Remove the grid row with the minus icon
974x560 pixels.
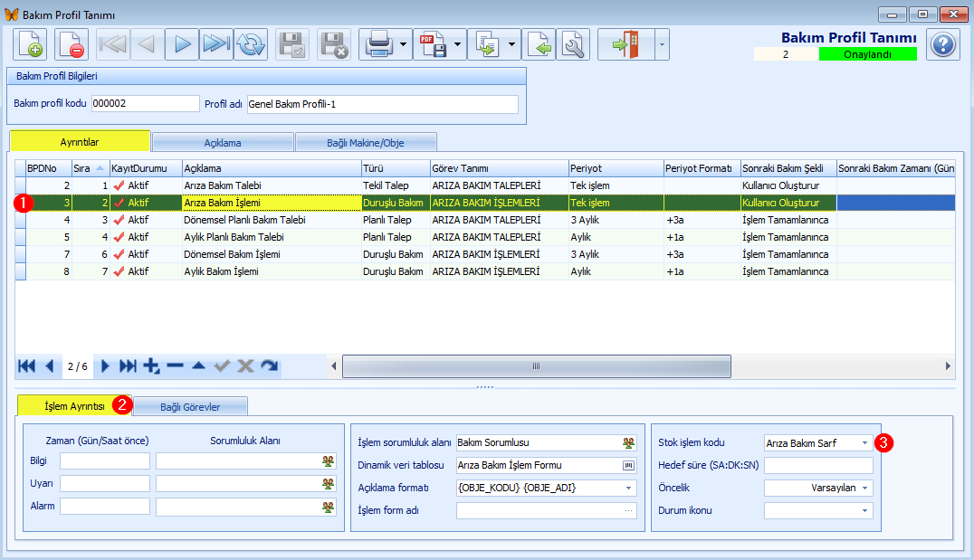pyautogui.click(x=176, y=366)
